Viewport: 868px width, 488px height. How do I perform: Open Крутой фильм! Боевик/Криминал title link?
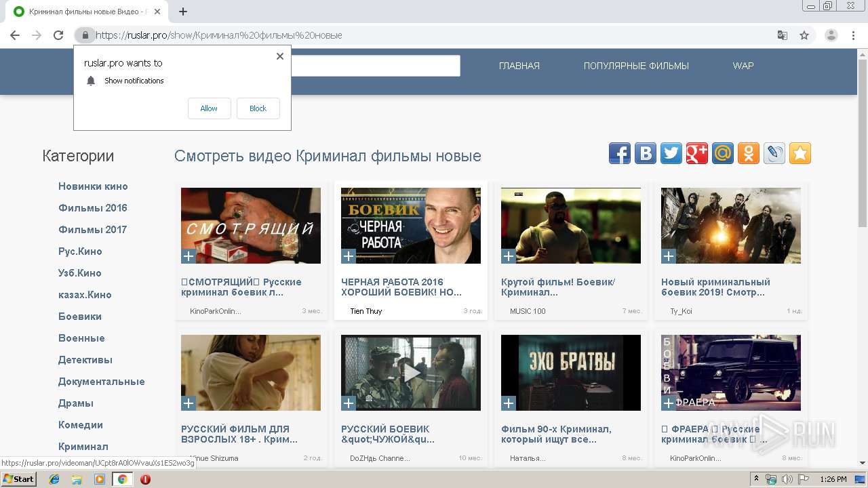[558, 287]
